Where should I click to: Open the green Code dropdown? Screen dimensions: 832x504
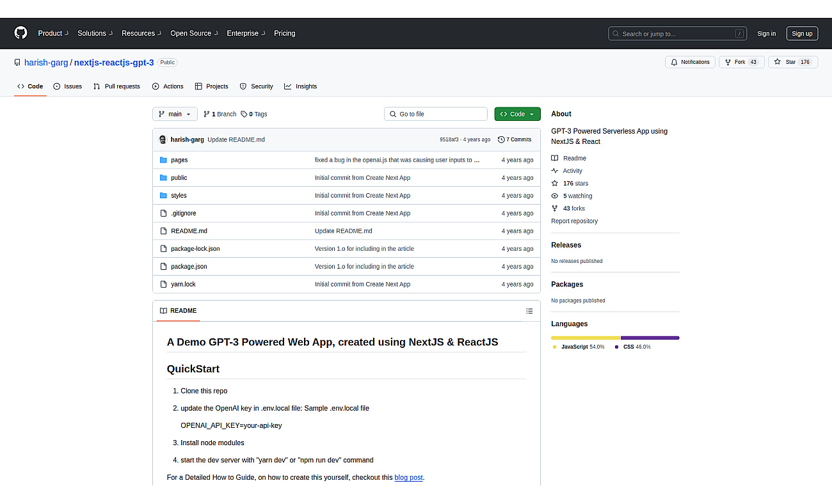(517, 114)
